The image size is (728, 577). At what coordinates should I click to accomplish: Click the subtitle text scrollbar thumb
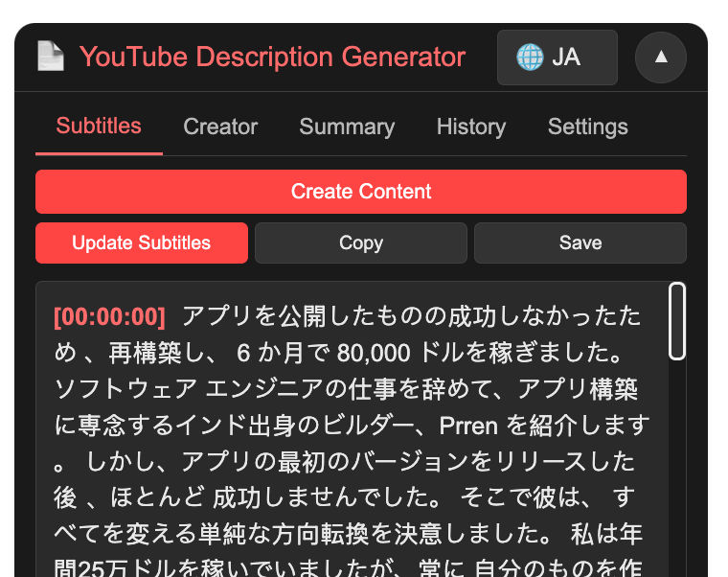(677, 321)
